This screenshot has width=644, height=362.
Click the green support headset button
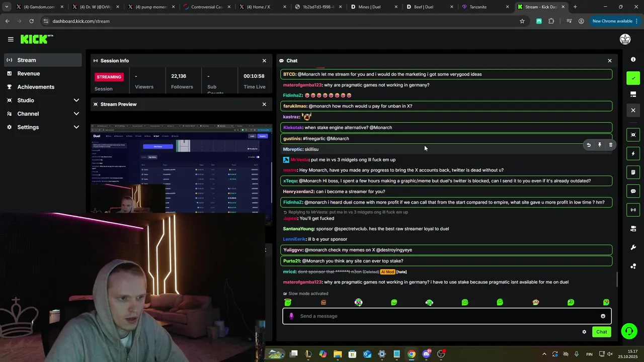[x=629, y=331]
